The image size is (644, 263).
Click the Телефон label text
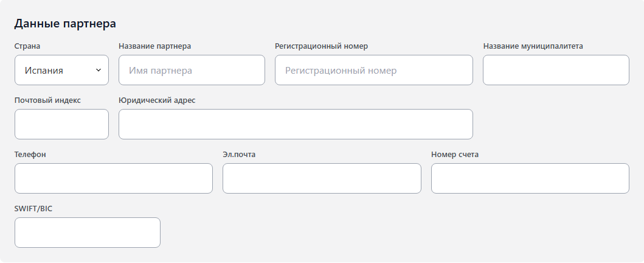[30, 155]
